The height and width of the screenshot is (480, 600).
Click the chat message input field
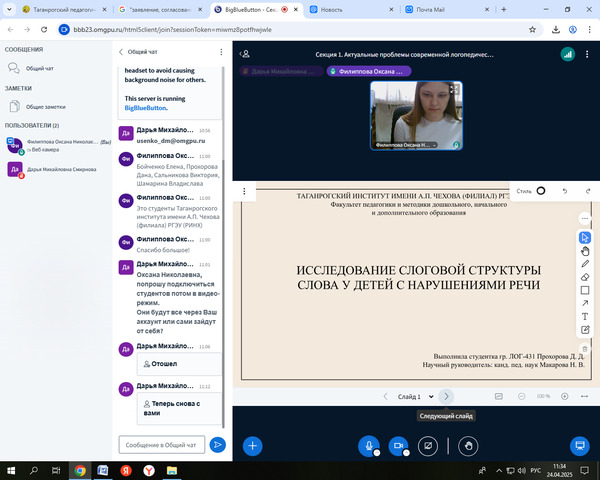[x=162, y=444]
